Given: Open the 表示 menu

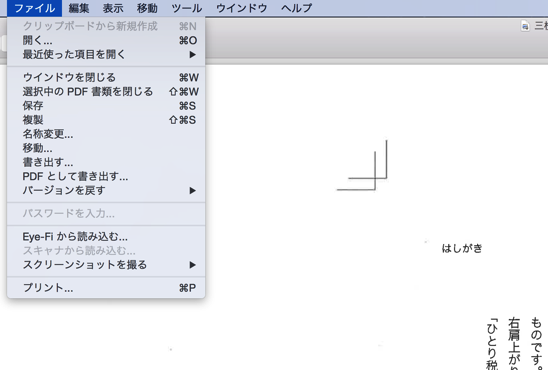Looking at the screenshot, I should coord(113,8).
